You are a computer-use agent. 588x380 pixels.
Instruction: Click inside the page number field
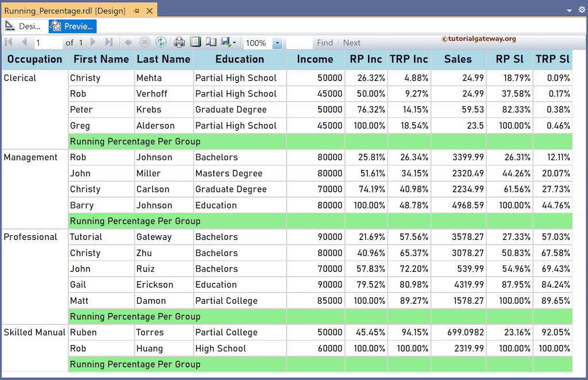(x=49, y=42)
